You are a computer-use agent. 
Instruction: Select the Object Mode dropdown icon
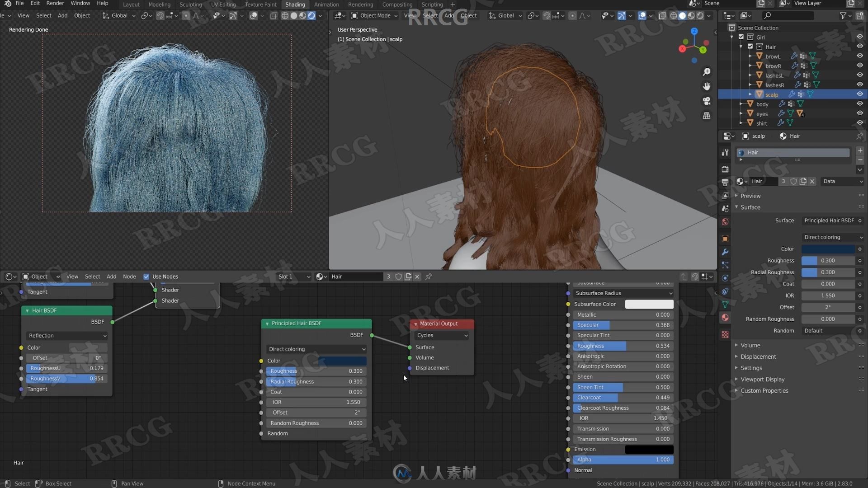click(x=400, y=15)
